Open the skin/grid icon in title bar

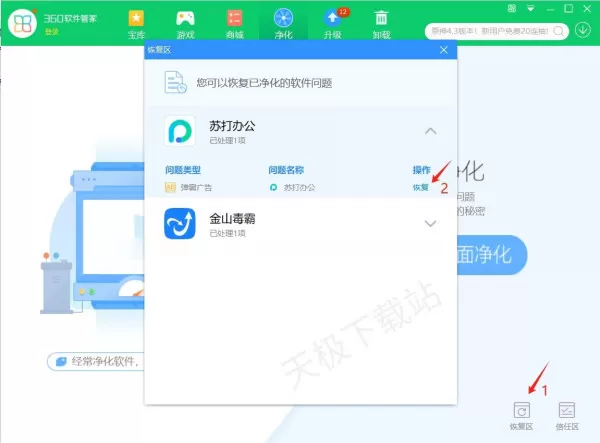point(512,8)
